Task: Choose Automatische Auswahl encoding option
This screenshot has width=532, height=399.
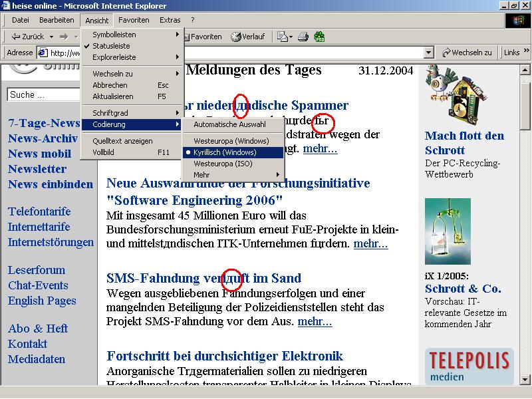Action: 233,124
